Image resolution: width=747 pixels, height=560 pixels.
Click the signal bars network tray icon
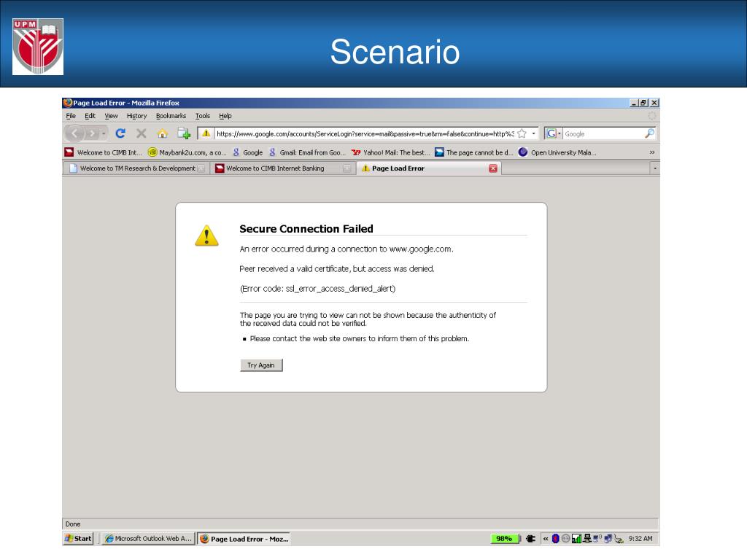click(576, 539)
